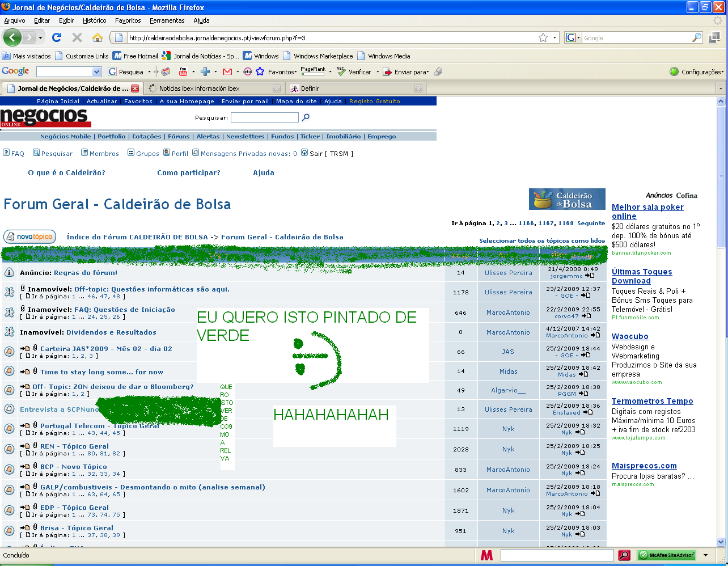
Task: Open the PageRank indicator
Action: pos(313,70)
